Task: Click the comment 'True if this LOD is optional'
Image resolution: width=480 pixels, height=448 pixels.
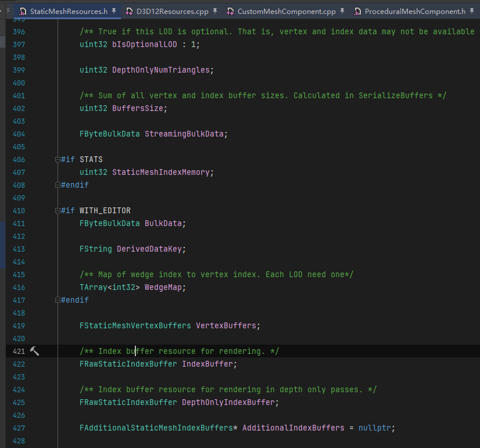Action: [163, 32]
